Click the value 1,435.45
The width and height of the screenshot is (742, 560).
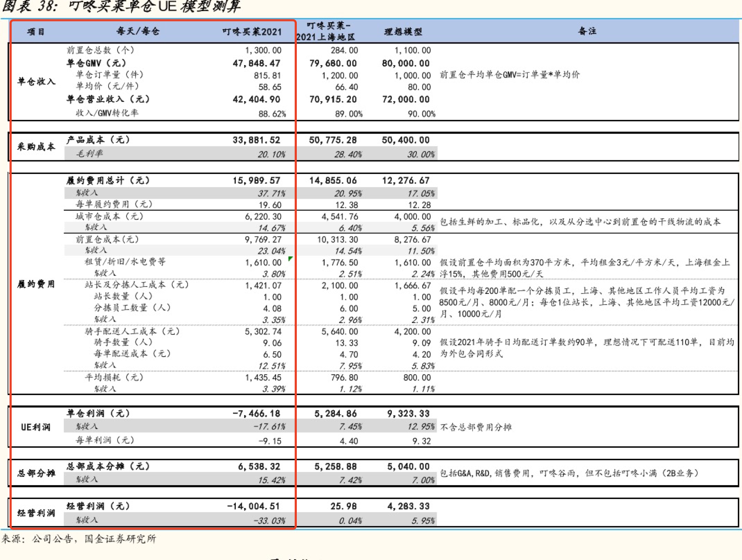click(x=263, y=378)
